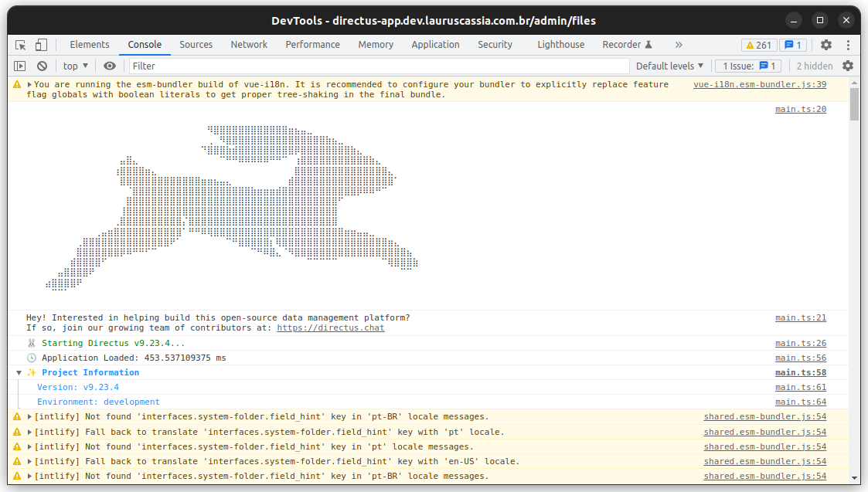This screenshot has width=868, height=492.
Task: Open the https://directus.chat link
Action: click(331, 328)
